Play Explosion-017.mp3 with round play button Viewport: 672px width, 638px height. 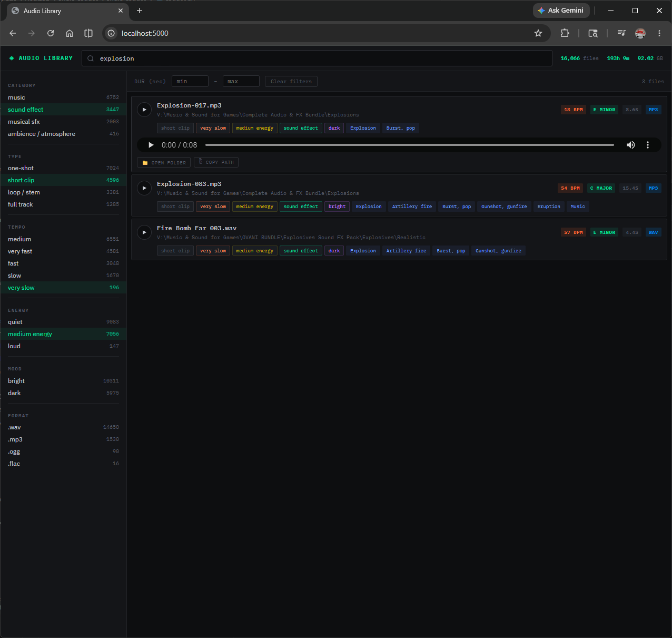(144, 110)
